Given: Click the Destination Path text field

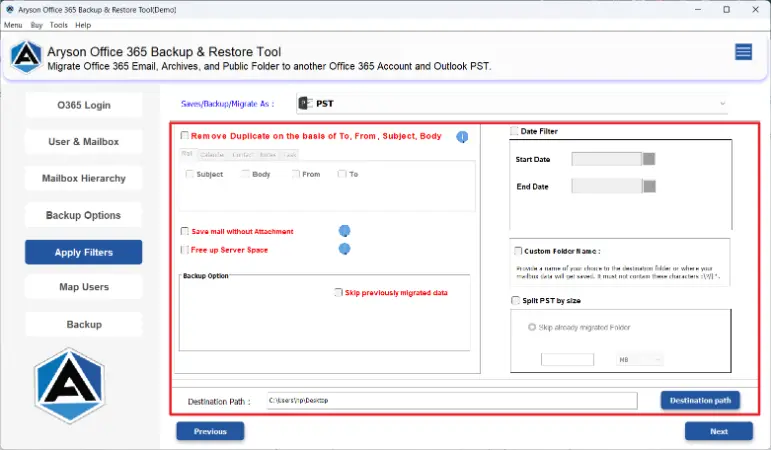Looking at the screenshot, I should (x=450, y=401).
